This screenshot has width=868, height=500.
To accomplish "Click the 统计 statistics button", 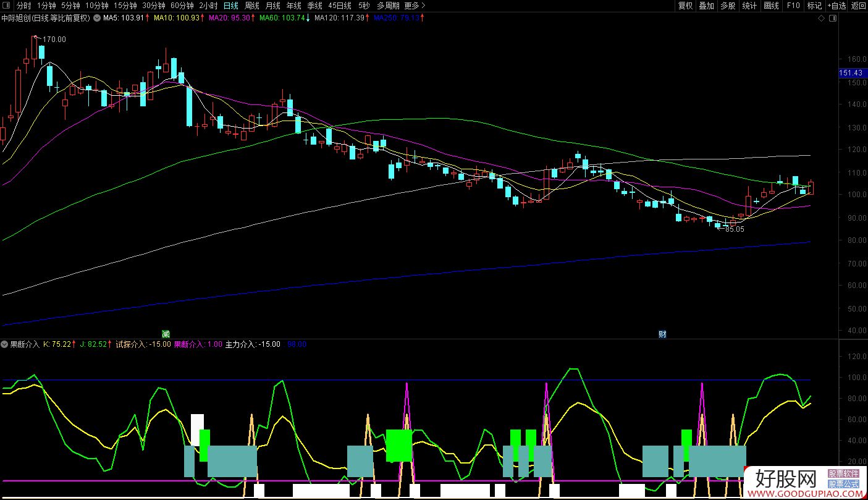I will [x=749, y=6].
